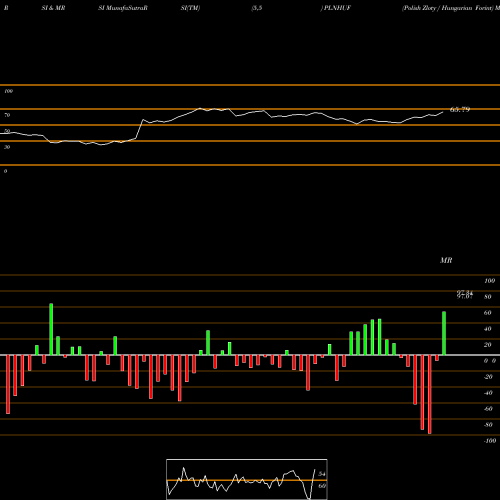This screenshot has width=500, height=500.
Task: Click the deepest red MR bar
Action: coord(429,394)
